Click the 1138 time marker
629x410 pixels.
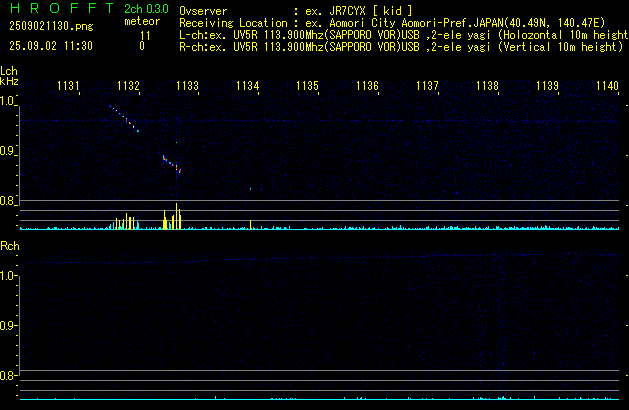tap(487, 86)
